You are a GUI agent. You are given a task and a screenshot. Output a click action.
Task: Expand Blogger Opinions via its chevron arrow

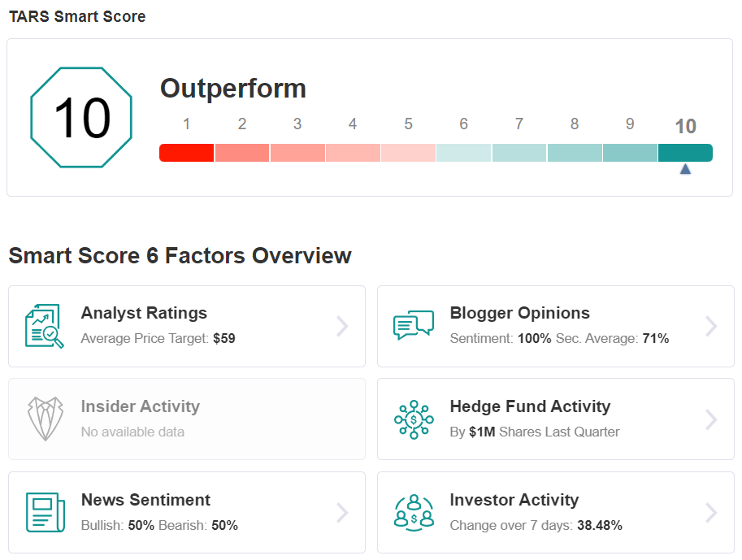pyautogui.click(x=711, y=326)
